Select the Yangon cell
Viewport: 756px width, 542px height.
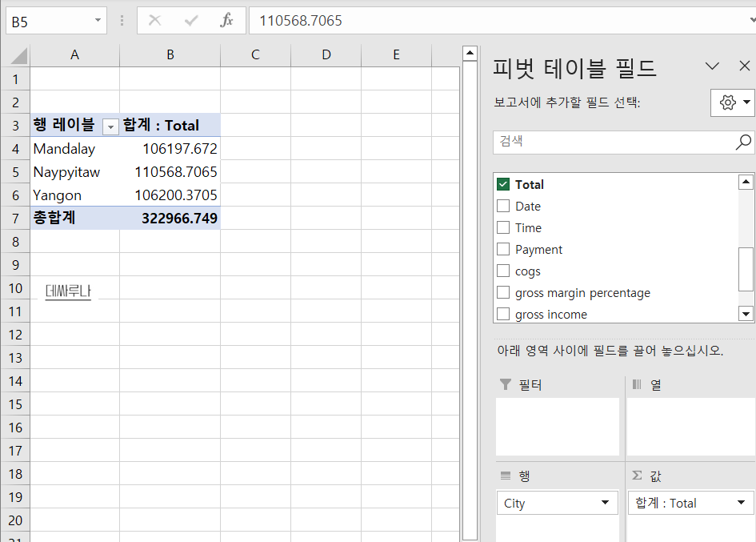(74, 195)
